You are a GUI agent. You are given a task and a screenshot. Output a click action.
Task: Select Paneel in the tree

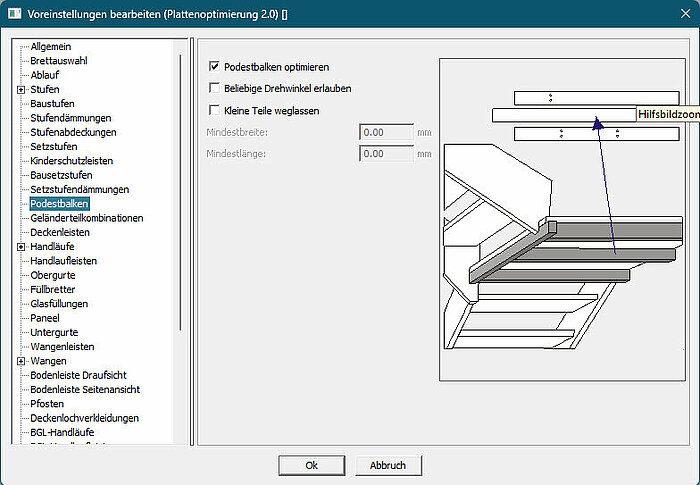(x=45, y=318)
